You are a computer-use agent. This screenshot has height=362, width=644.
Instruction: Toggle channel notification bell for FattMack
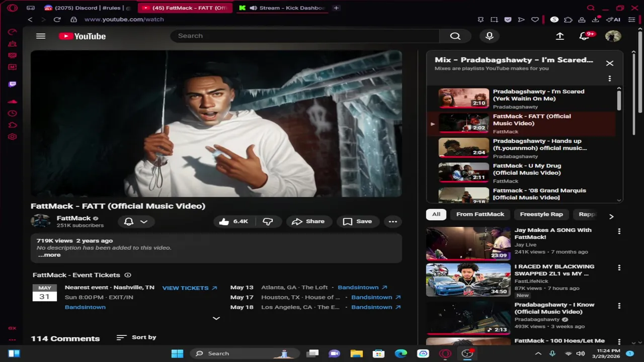click(129, 221)
